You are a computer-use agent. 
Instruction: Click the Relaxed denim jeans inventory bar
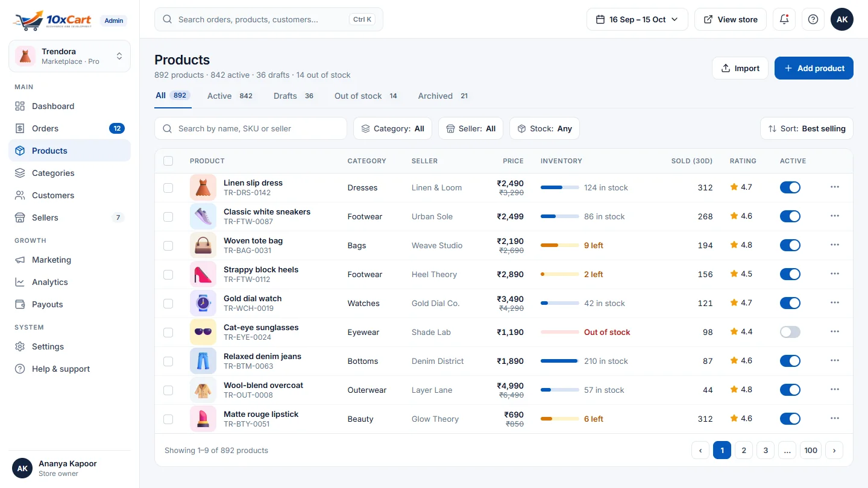coord(560,361)
